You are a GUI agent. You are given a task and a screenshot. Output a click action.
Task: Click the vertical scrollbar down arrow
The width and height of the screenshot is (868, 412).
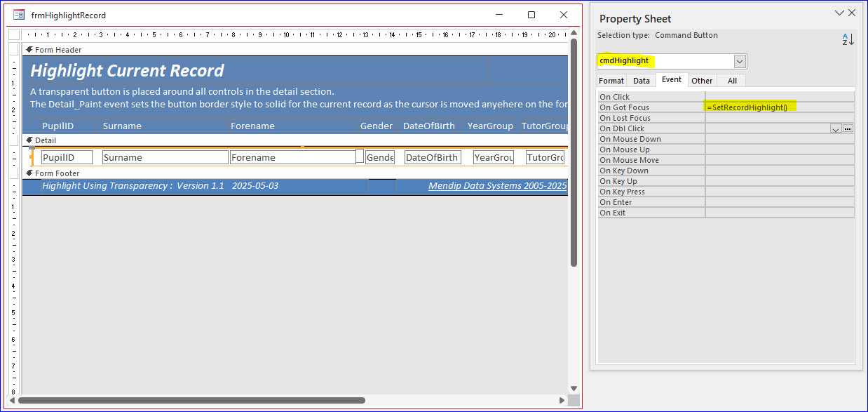pyautogui.click(x=574, y=387)
